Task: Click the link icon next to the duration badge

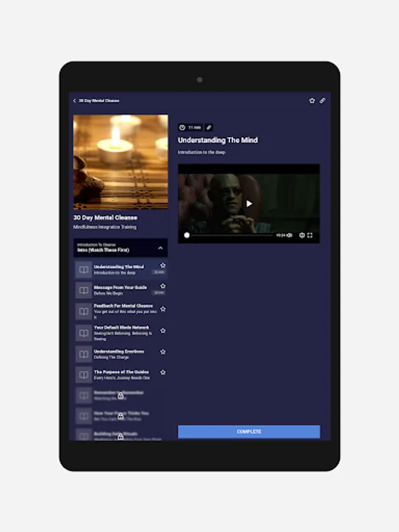Action: 209,128
